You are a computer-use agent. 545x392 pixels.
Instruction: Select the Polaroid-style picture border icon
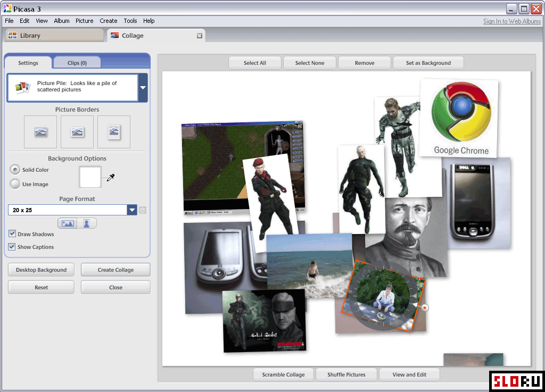114,132
